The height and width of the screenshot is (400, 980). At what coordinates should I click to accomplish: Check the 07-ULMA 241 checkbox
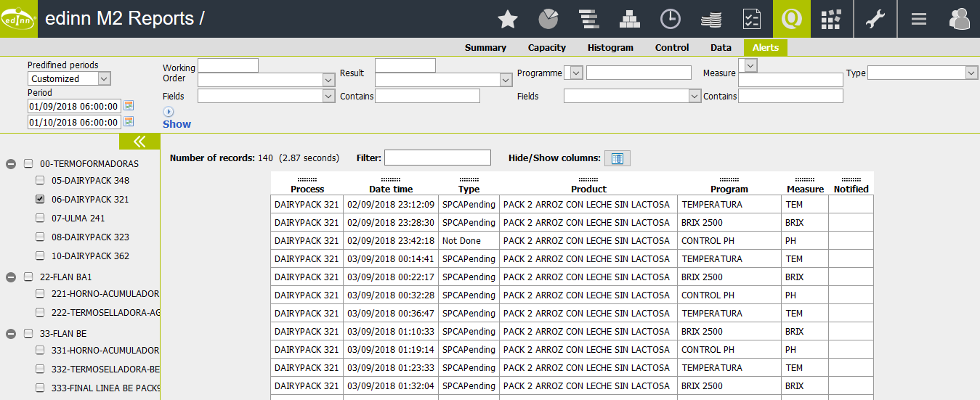(40, 218)
